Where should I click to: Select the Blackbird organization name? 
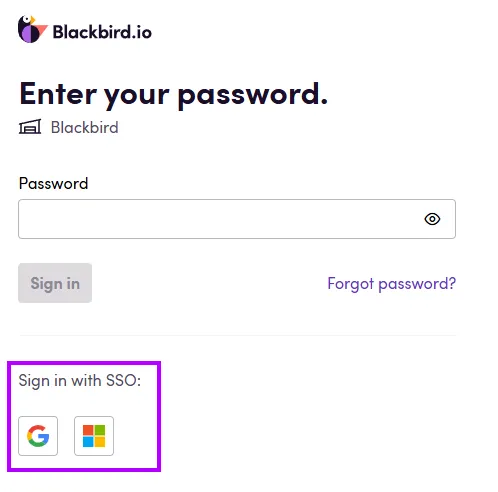(x=85, y=127)
